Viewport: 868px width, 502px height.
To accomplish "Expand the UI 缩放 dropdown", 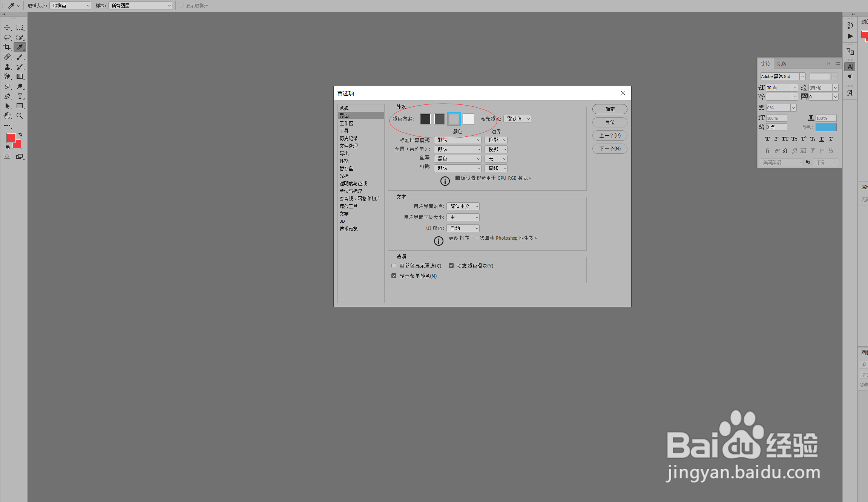I will 463,228.
